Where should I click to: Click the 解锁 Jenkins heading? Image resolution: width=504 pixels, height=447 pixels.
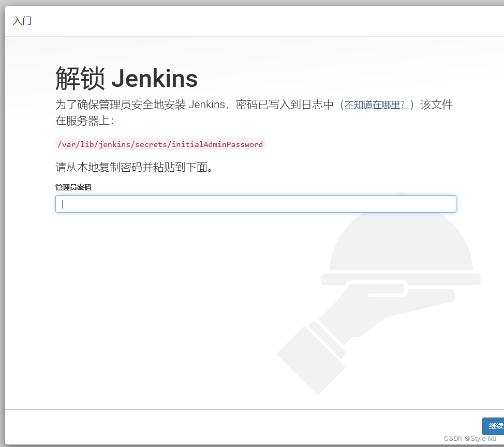[x=127, y=79]
